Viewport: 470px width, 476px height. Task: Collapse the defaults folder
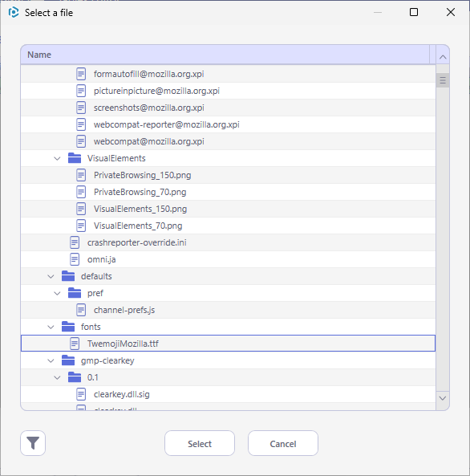pos(51,277)
